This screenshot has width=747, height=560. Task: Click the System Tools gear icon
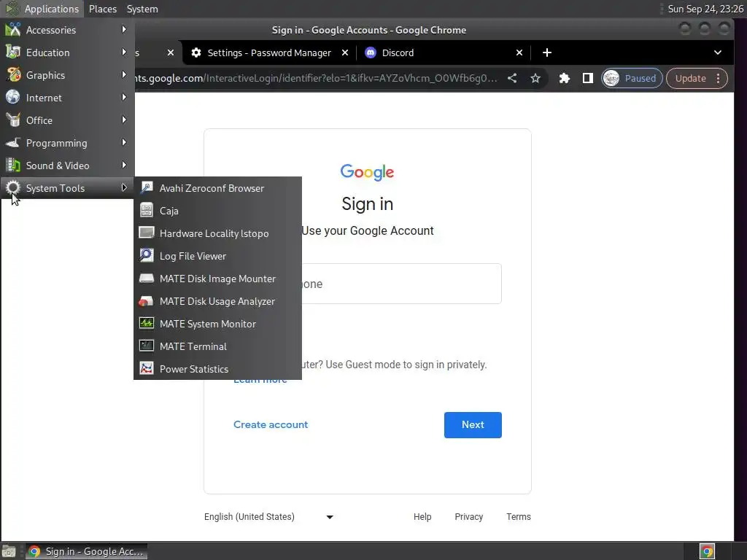click(13, 188)
